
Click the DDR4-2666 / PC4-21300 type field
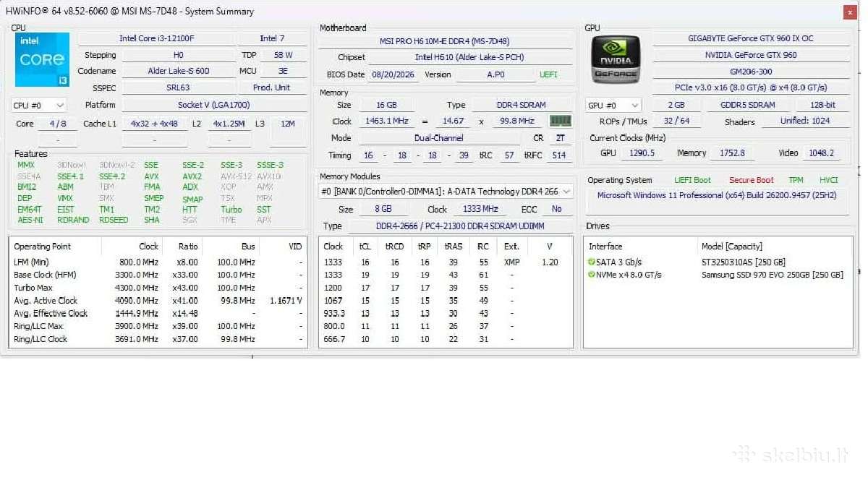point(461,226)
